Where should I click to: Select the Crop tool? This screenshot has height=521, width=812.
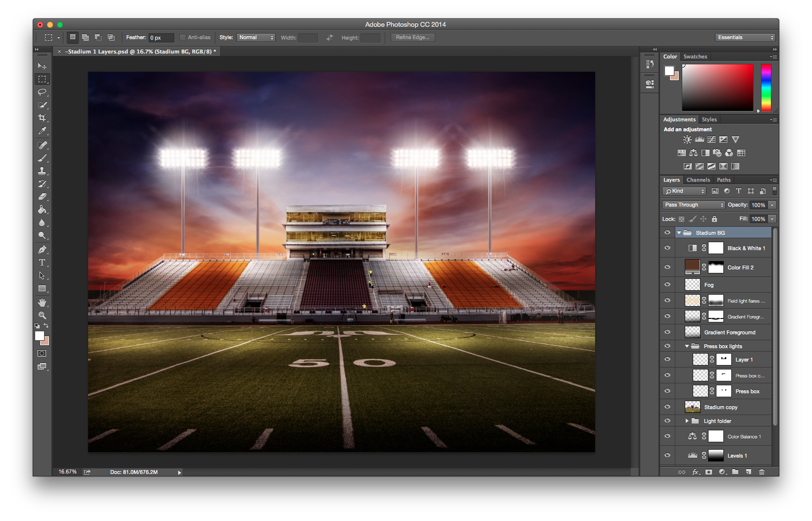tap(42, 118)
